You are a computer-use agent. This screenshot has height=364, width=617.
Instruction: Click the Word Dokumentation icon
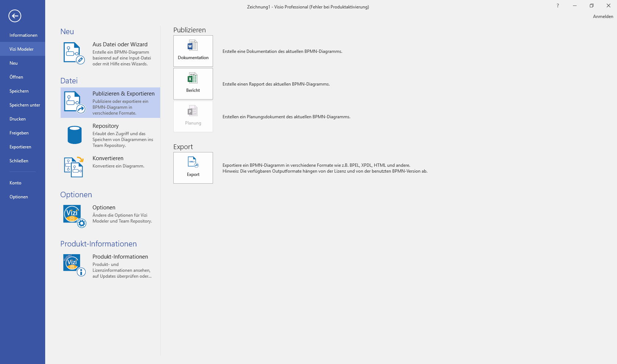point(193,46)
